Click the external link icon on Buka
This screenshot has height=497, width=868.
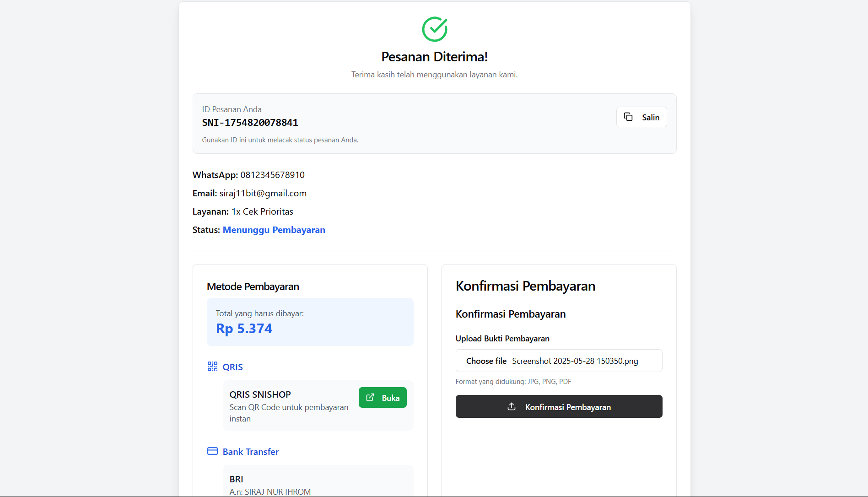370,398
